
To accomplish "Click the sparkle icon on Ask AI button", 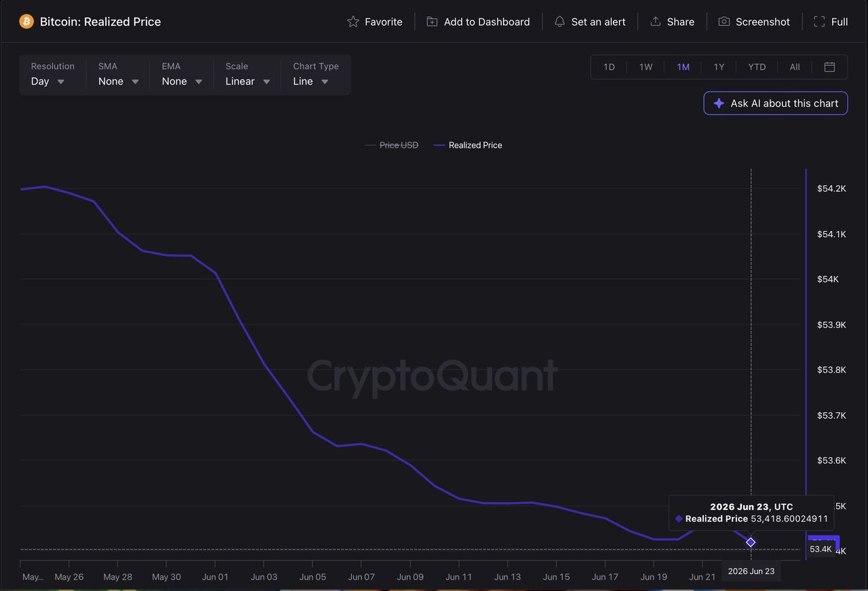I will (719, 104).
